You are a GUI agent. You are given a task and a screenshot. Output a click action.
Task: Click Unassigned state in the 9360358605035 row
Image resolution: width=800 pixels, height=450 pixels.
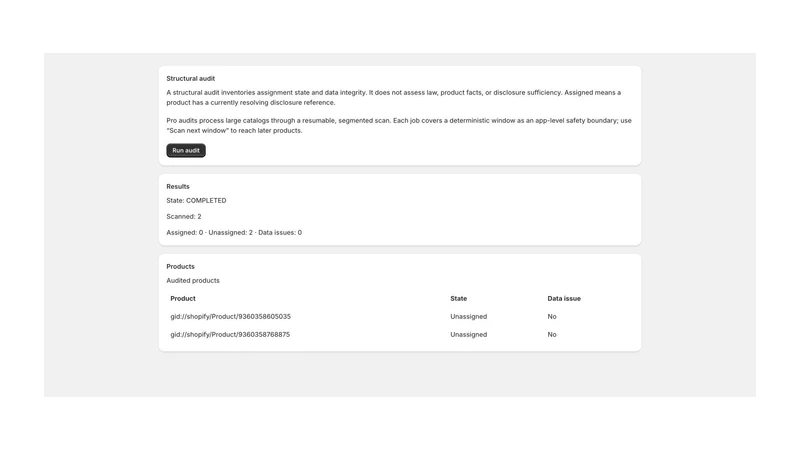click(x=468, y=316)
